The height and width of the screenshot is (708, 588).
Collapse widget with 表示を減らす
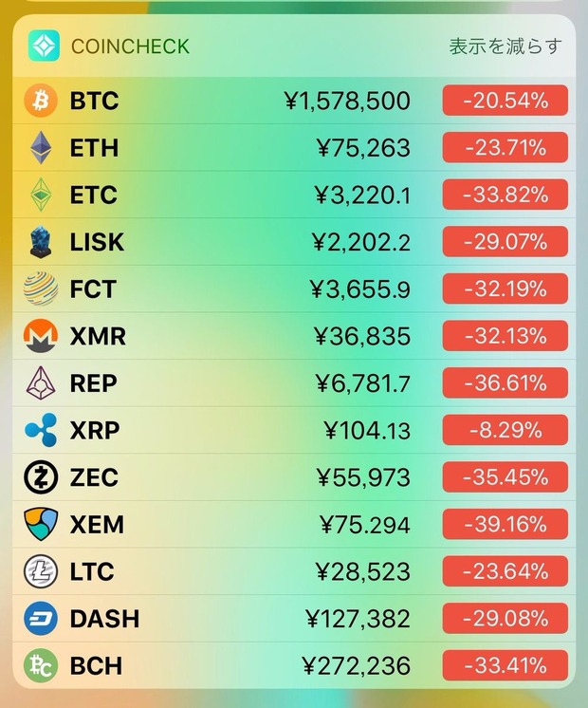tap(505, 47)
